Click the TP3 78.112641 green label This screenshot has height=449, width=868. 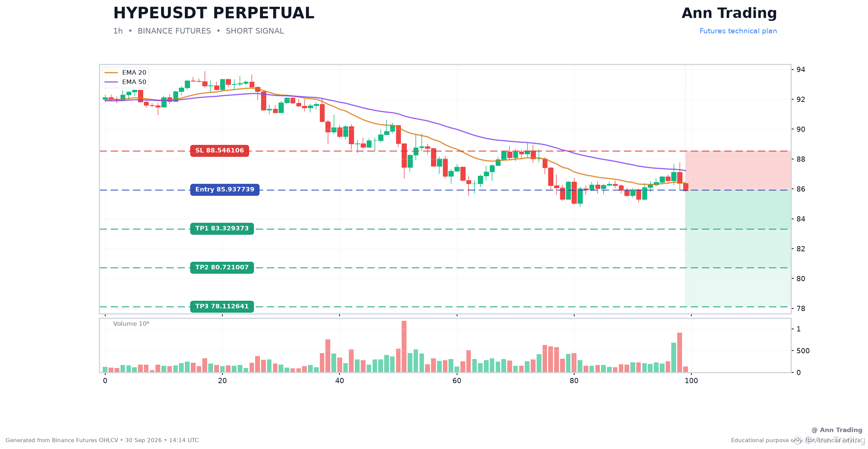coord(222,307)
